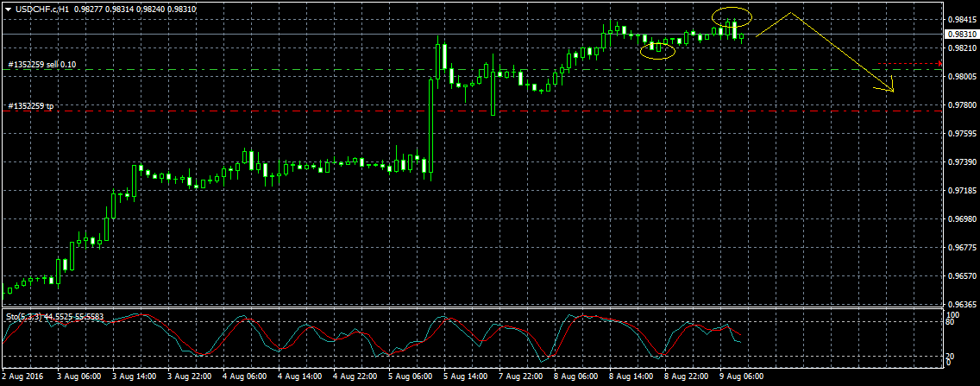This screenshot has height=386, width=980.
Task: Click the '3 Aug 06:00' time label
Action: click(x=79, y=377)
